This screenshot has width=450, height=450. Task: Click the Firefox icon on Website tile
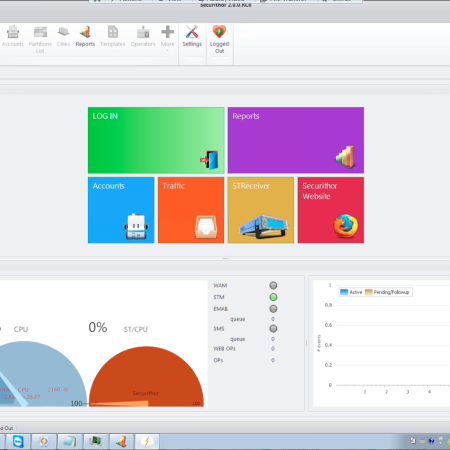(346, 226)
